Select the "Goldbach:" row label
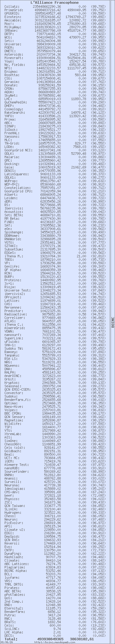 (13, 451)
